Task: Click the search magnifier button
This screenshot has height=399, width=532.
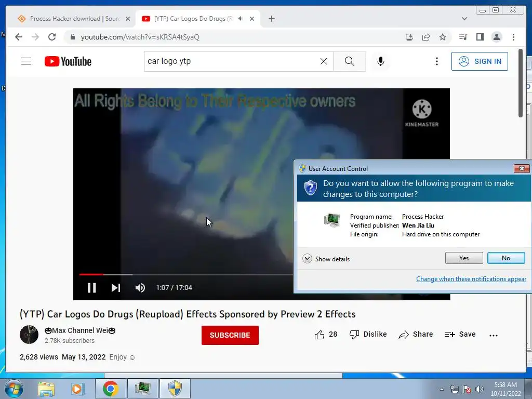Action: pos(350,61)
